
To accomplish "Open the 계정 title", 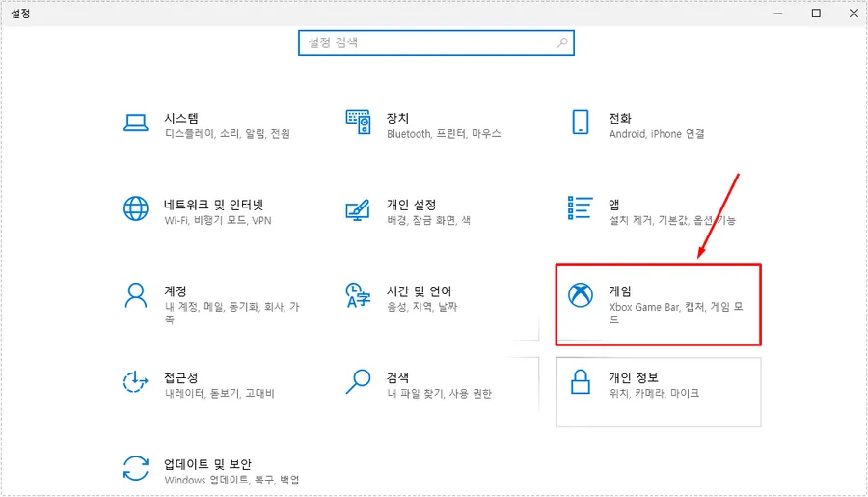I will point(176,290).
